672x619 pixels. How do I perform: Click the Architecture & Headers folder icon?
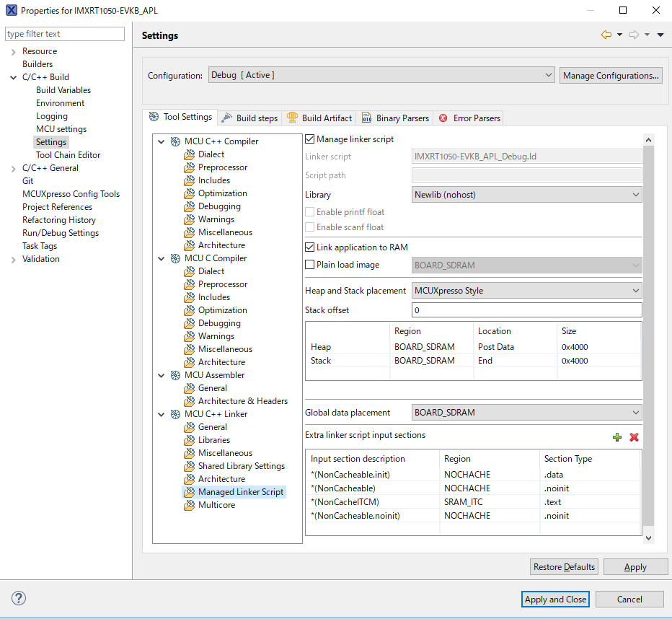(x=189, y=401)
